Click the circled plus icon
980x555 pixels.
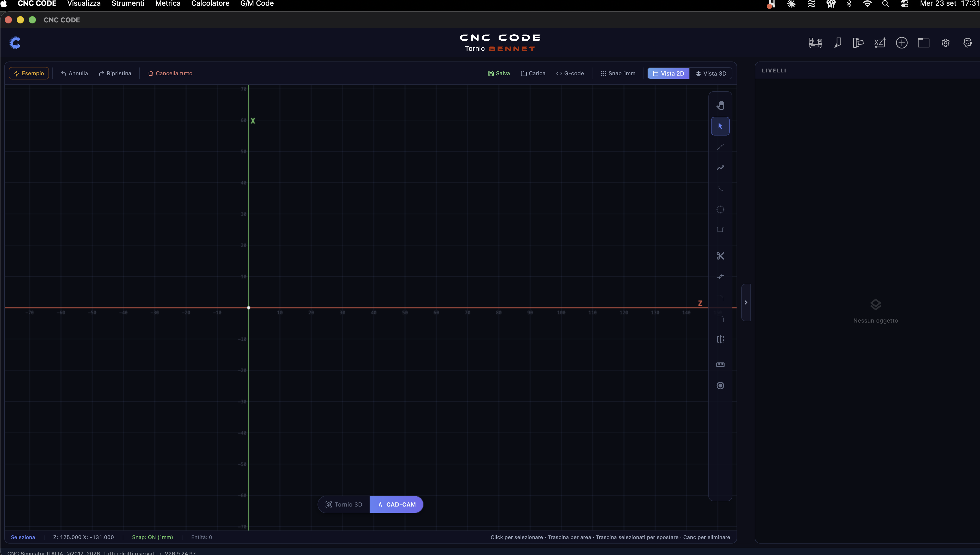pyautogui.click(x=902, y=43)
